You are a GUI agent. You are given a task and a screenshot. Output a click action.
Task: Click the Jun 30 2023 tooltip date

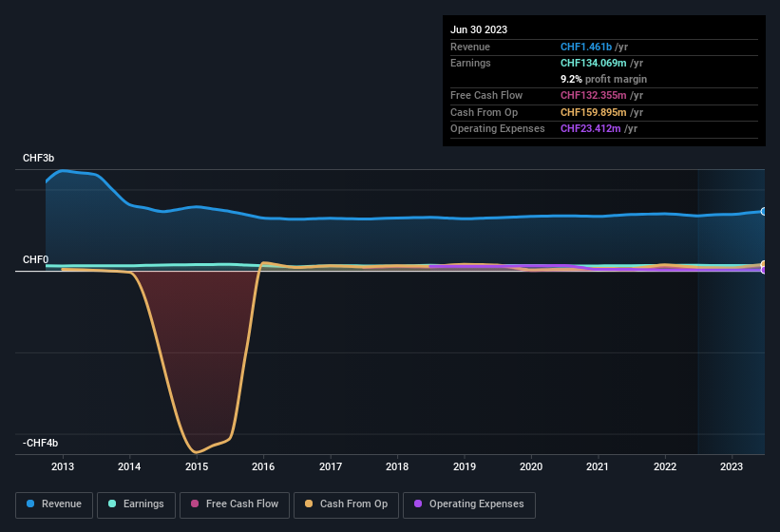[479, 29]
